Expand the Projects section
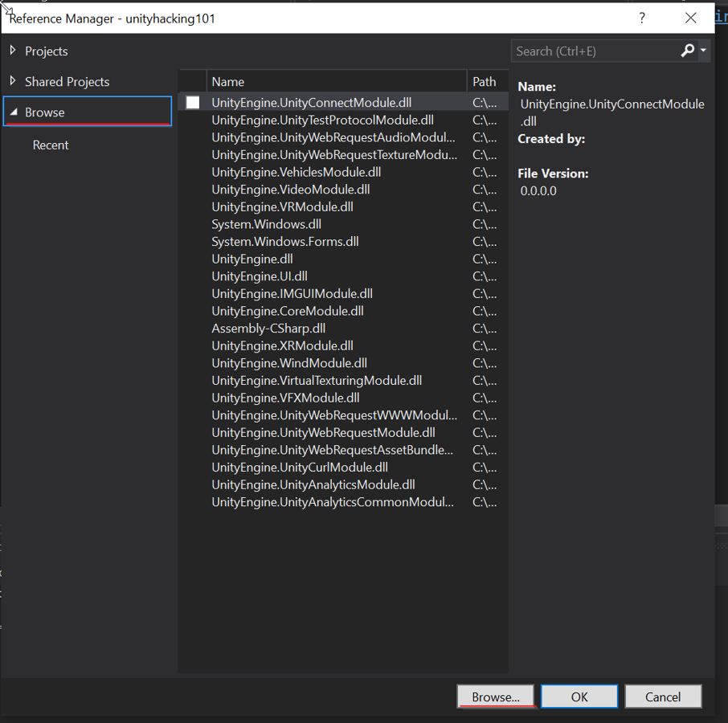728x723 pixels. tap(13, 51)
